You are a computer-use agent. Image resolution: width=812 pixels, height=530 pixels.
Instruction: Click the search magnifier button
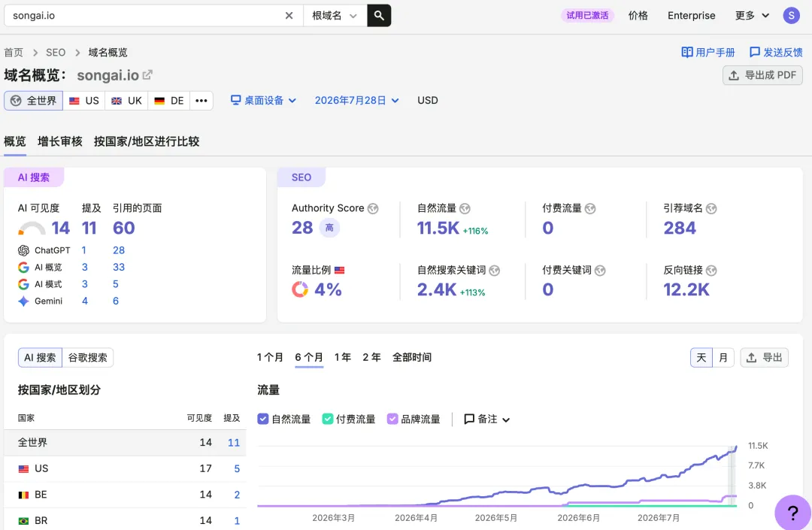point(379,16)
